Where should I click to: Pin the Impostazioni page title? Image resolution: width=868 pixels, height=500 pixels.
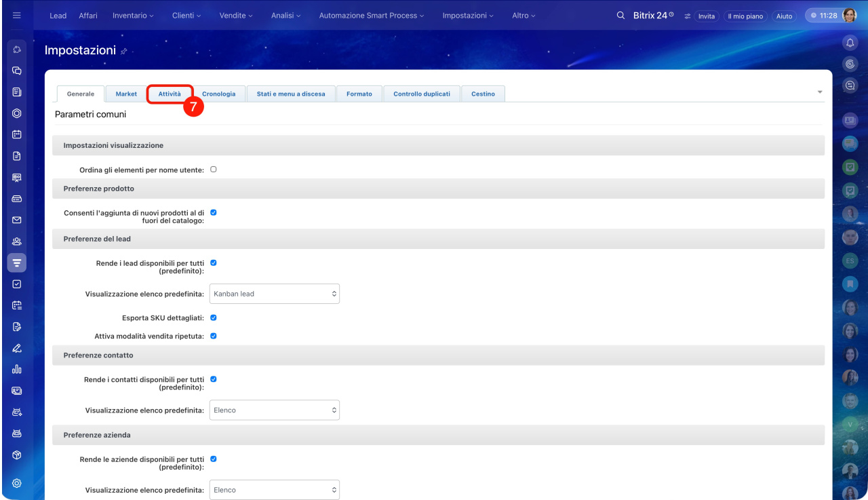124,52
